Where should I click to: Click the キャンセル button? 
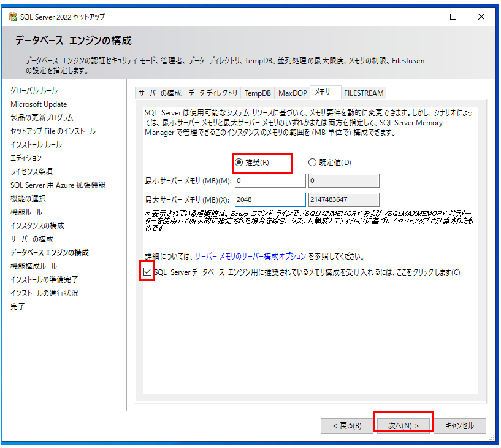click(461, 425)
